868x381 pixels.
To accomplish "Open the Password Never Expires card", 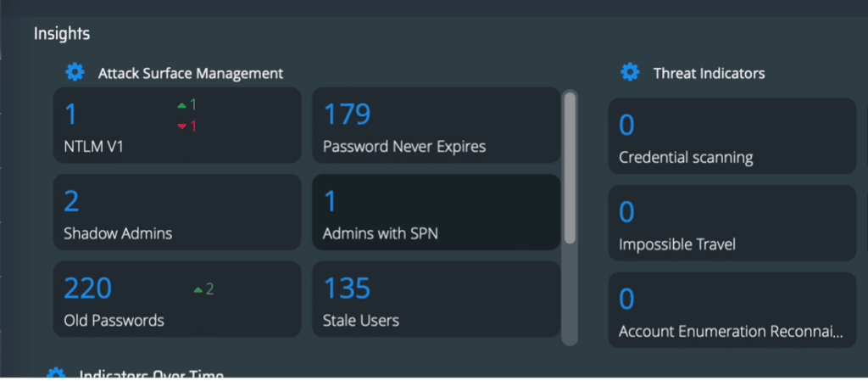I will point(436,125).
